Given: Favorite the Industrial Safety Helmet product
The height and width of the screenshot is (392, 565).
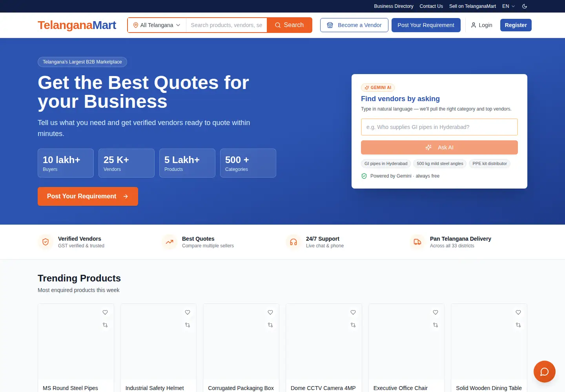Looking at the screenshot, I should point(188,312).
